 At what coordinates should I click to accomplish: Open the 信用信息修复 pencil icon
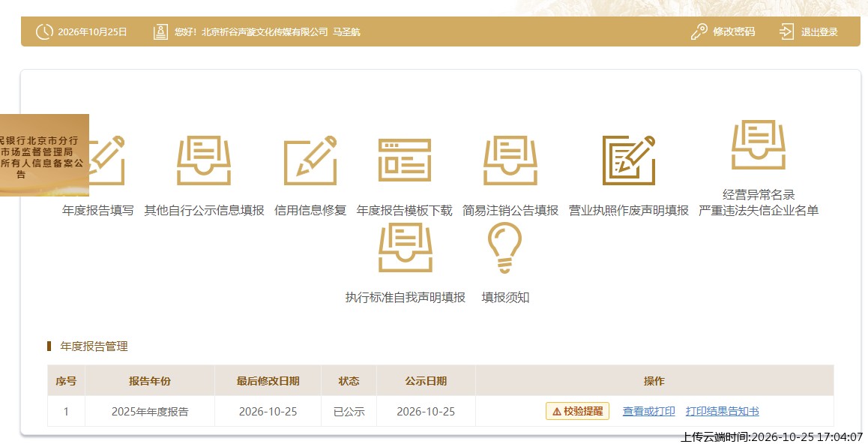pos(310,160)
